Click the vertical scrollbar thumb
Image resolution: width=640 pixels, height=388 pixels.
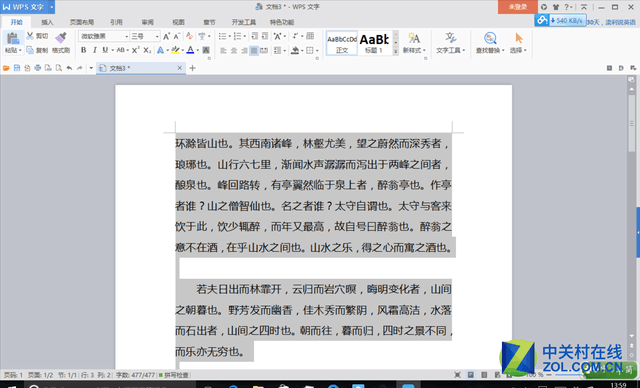point(631,123)
